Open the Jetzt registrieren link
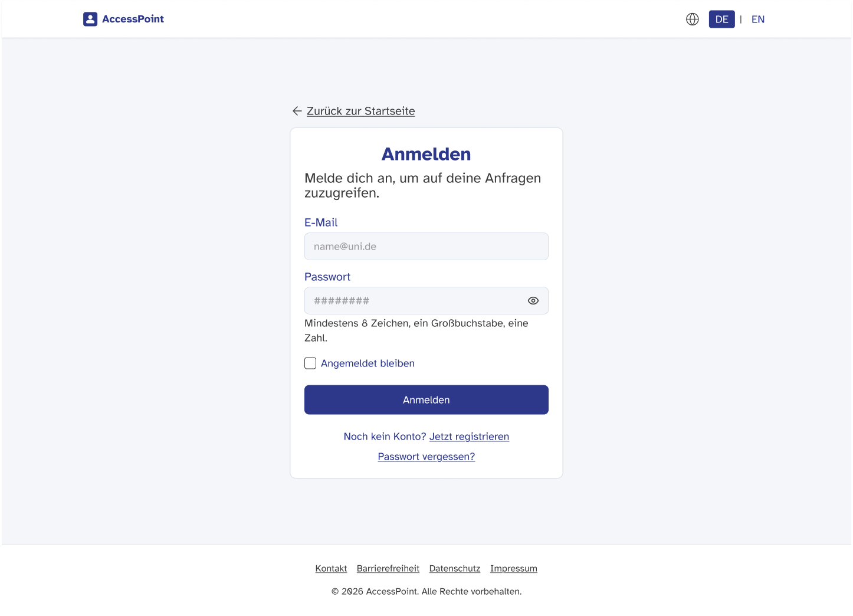This screenshot has height=616, width=853. pos(469,437)
